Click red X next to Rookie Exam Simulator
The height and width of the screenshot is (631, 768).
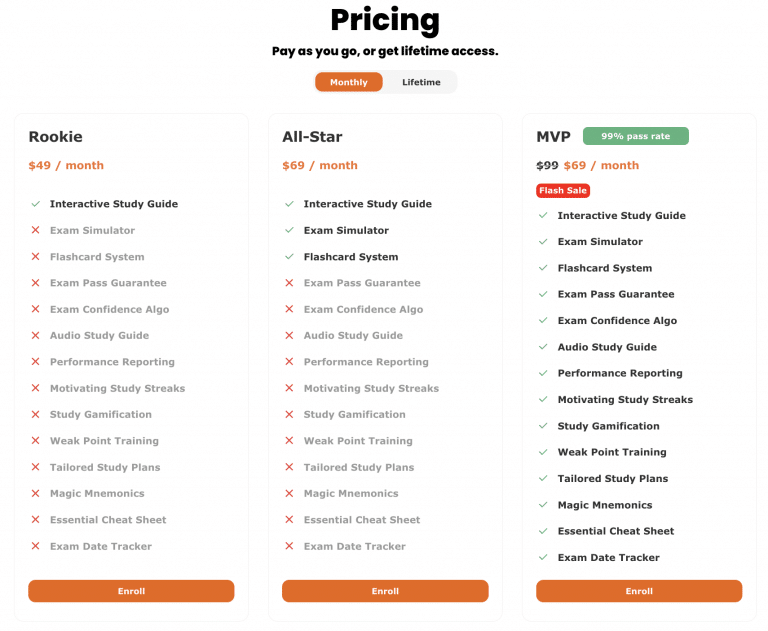pos(35,230)
